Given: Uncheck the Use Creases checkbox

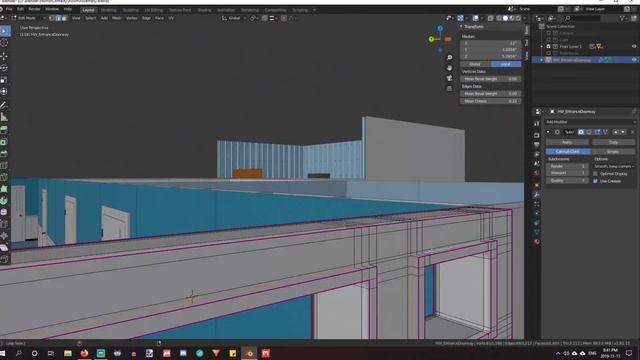Looking at the screenshot, I should pos(596,181).
